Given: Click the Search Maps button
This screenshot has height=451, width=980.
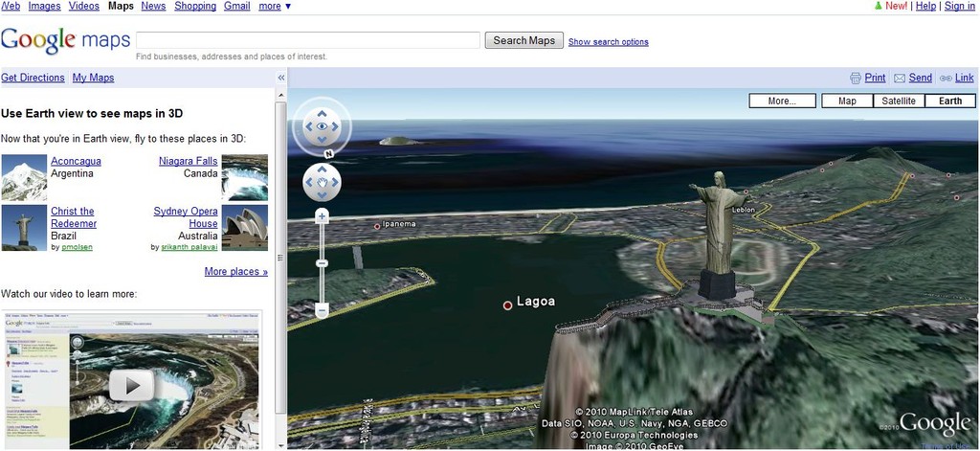Looking at the screenshot, I should click(x=523, y=40).
